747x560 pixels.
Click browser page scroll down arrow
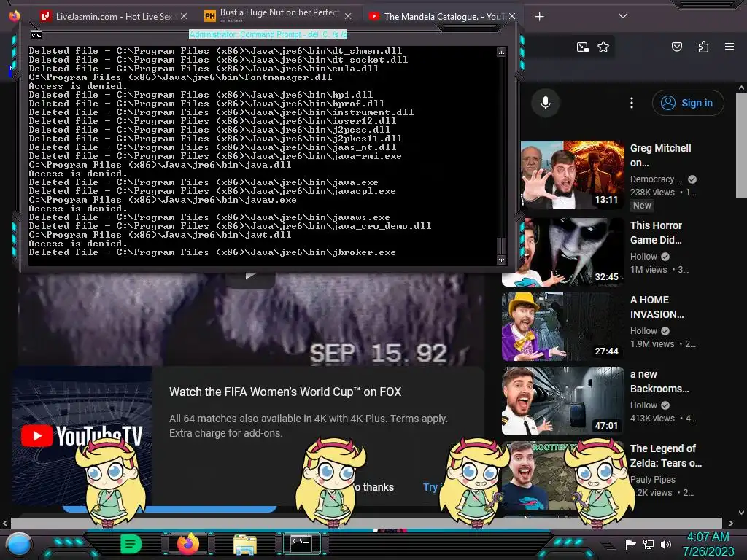coord(741,513)
